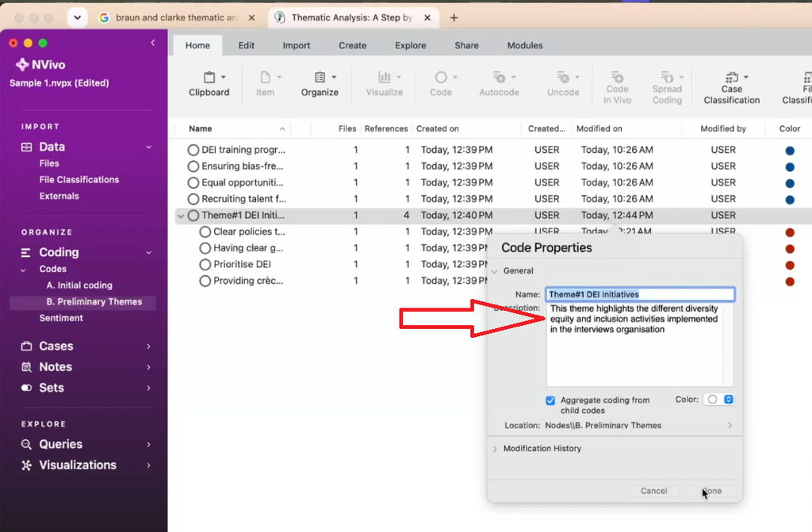Open a new browser tab
Viewport: 812px width, 532px height.
coord(454,17)
